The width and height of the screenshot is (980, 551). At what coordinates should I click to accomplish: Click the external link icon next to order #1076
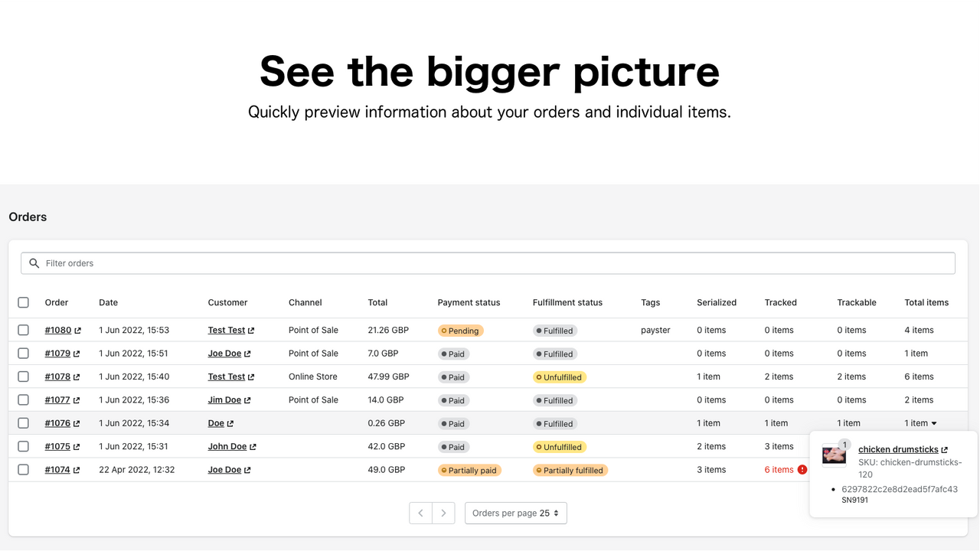pyautogui.click(x=77, y=423)
